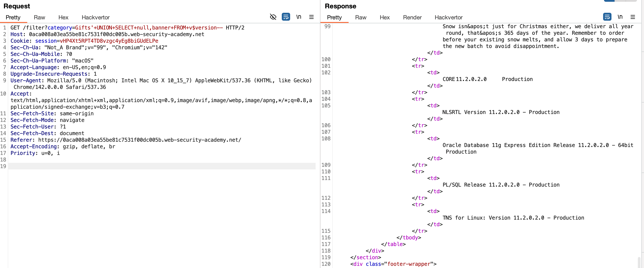This screenshot has height=268, width=644.
Task: Toggle word wrap icon in Request panel
Action: click(286, 17)
